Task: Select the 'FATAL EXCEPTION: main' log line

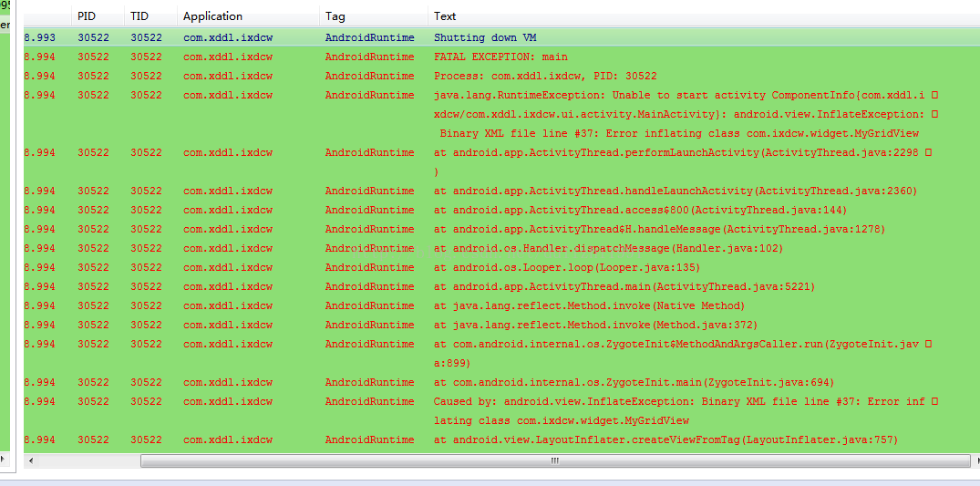Action: click(x=500, y=57)
